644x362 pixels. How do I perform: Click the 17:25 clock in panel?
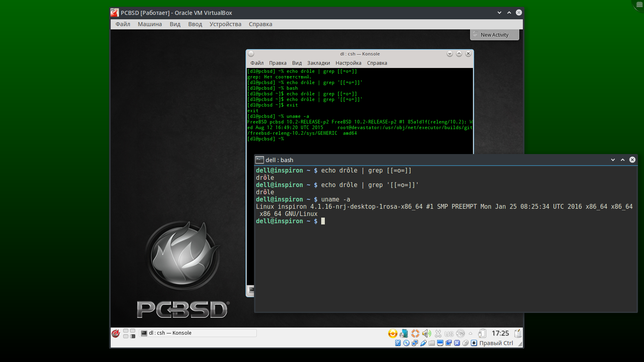coord(500,333)
